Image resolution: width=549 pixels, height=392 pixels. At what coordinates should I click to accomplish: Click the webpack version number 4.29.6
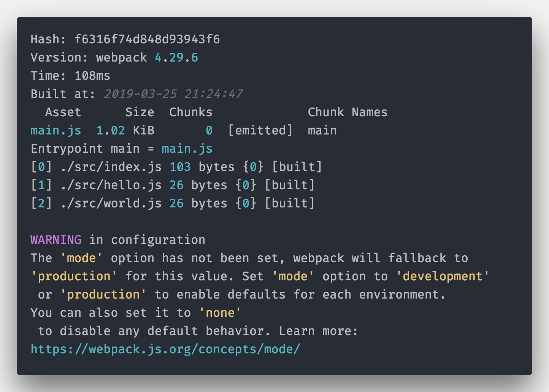176,57
